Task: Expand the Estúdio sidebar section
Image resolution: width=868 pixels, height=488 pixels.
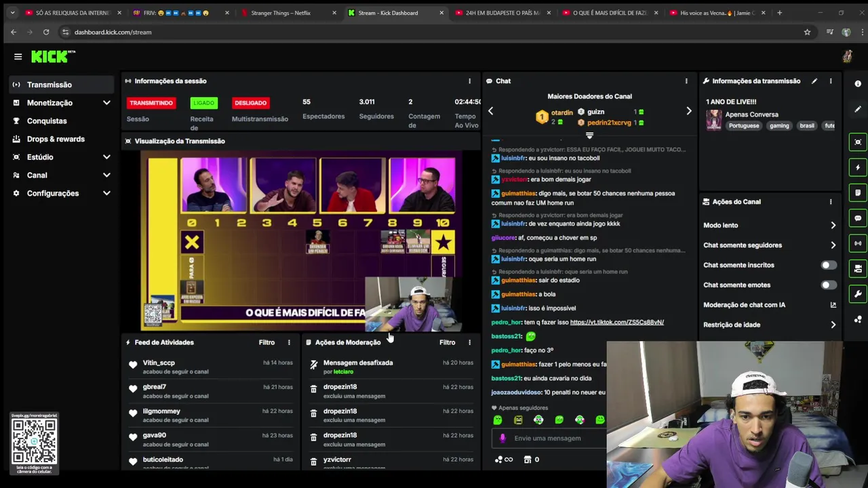Action: point(106,157)
